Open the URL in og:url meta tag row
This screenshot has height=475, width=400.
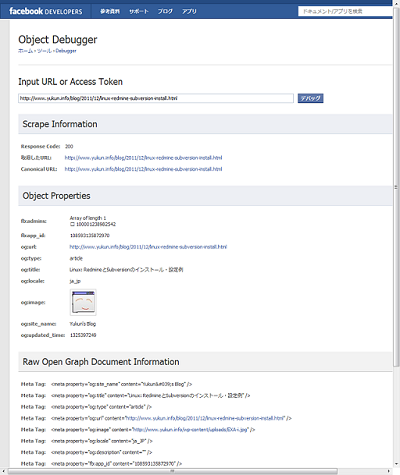pyautogui.click(x=205, y=418)
